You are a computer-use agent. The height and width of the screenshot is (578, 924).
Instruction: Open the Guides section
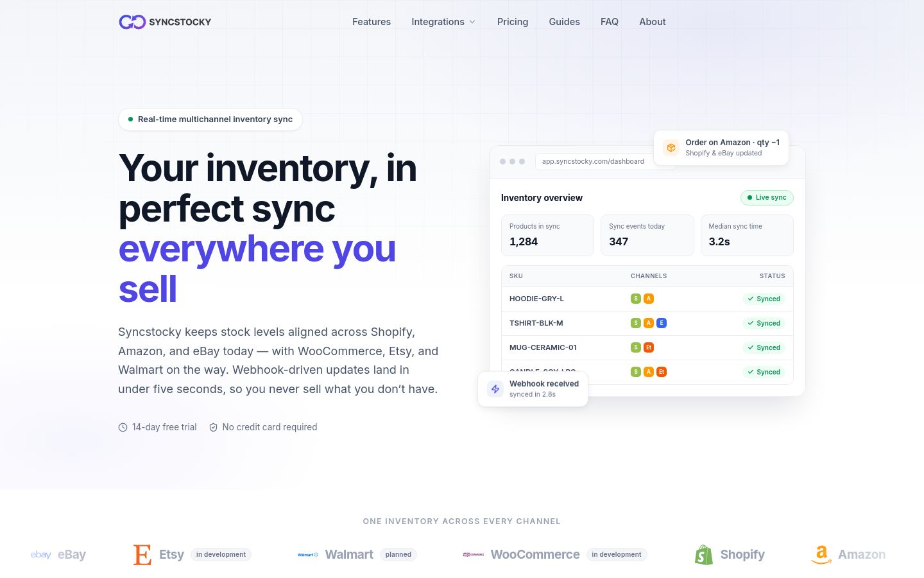click(564, 22)
